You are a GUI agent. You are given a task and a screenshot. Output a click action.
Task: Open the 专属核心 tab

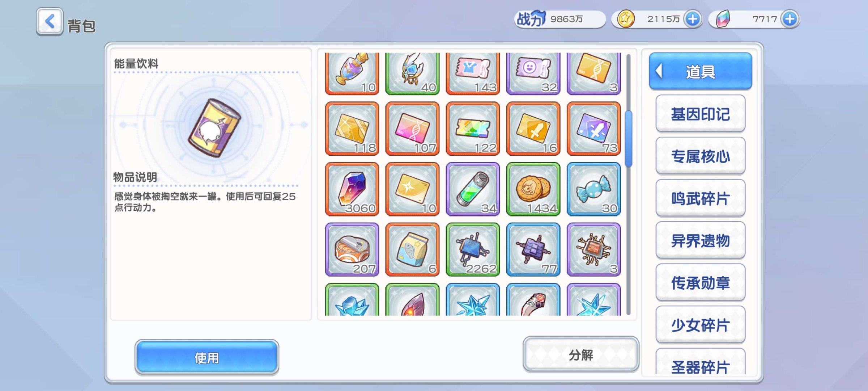point(701,156)
